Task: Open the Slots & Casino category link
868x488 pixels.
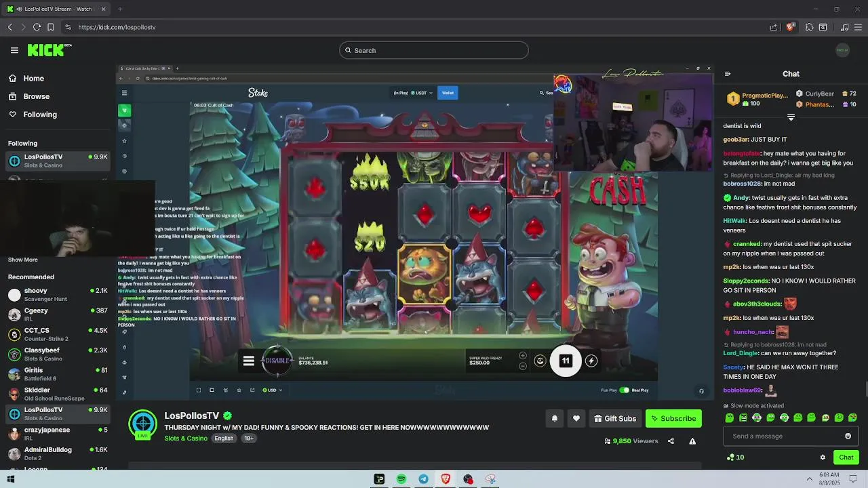Action: click(186, 439)
